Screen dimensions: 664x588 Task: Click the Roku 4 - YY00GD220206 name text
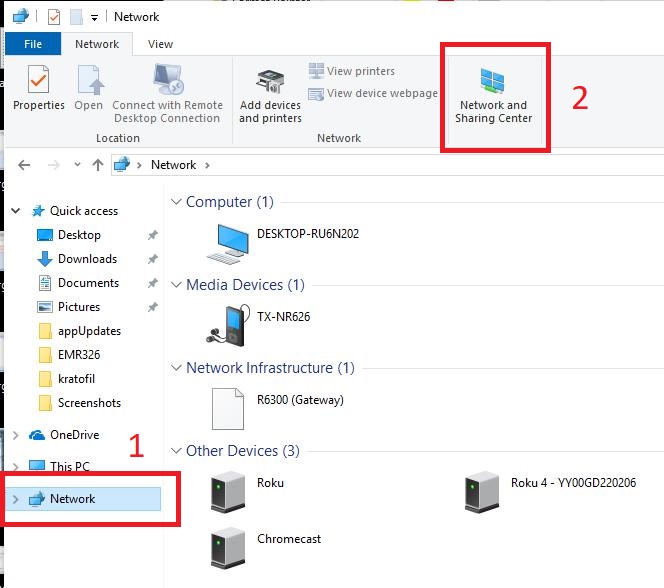[x=573, y=483]
